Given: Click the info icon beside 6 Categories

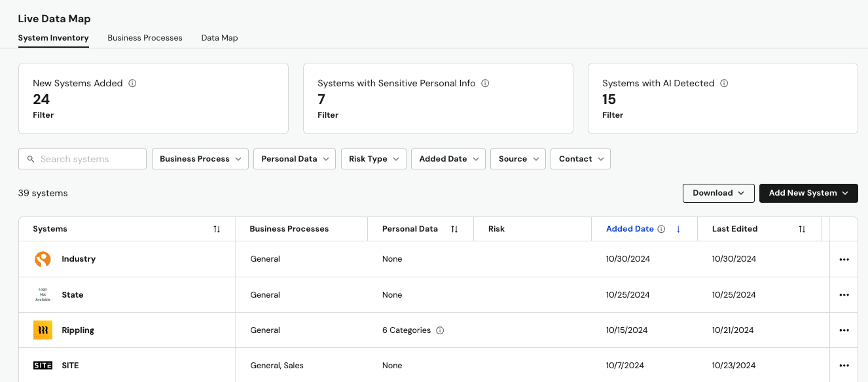Looking at the screenshot, I should tap(440, 330).
